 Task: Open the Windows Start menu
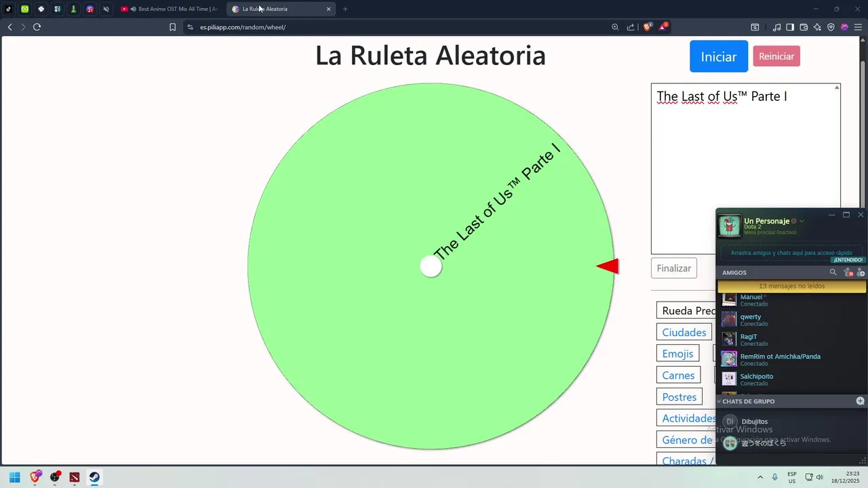pyautogui.click(x=15, y=477)
